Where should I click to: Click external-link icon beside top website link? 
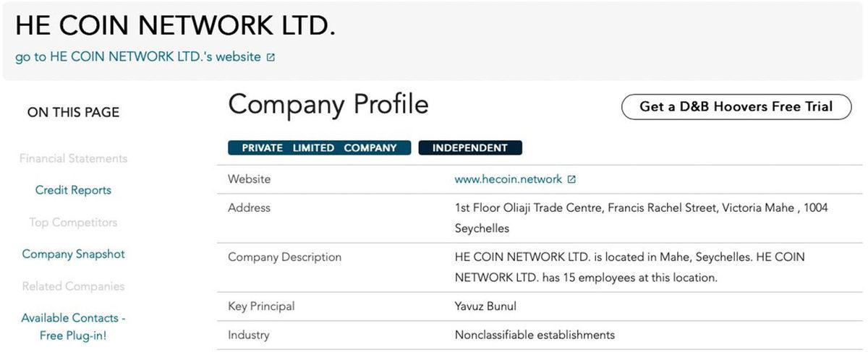click(271, 57)
